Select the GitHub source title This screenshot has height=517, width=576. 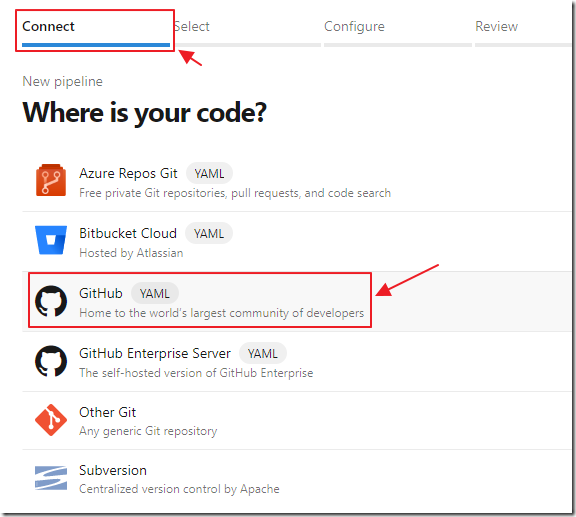point(101,293)
